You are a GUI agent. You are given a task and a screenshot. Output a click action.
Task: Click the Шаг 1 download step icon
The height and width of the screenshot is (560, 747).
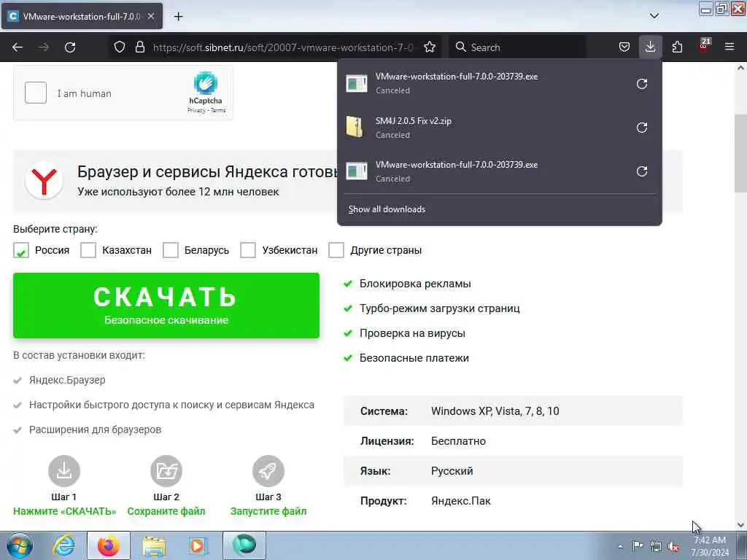pyautogui.click(x=64, y=471)
